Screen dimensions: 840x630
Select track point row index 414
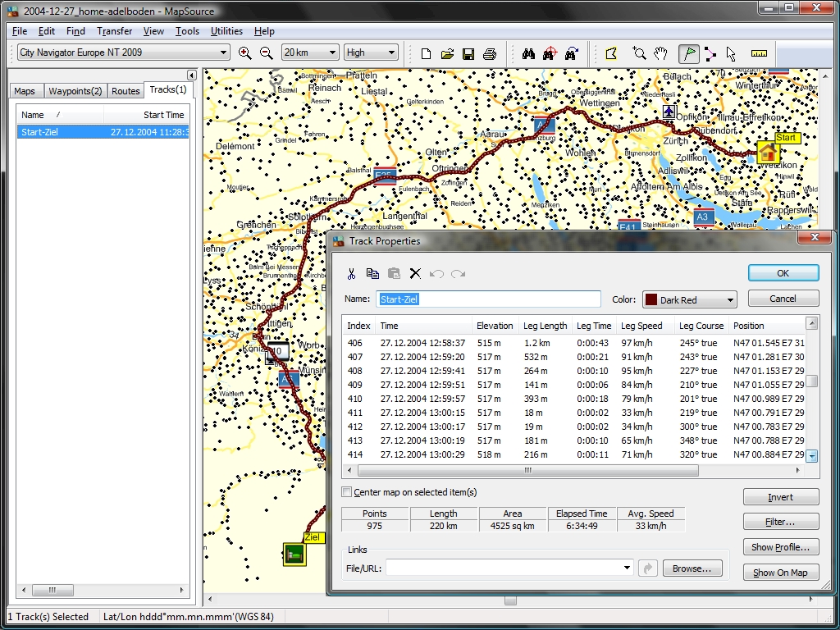(x=573, y=454)
